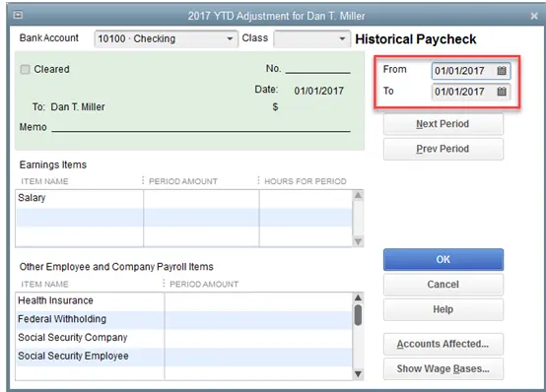The width and height of the screenshot is (546, 392).
Task: Click the payee name Dan T. Miller
Action: tap(78, 107)
